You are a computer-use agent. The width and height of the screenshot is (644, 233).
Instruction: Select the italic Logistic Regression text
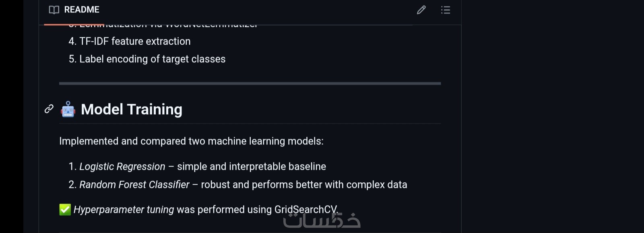(122, 167)
